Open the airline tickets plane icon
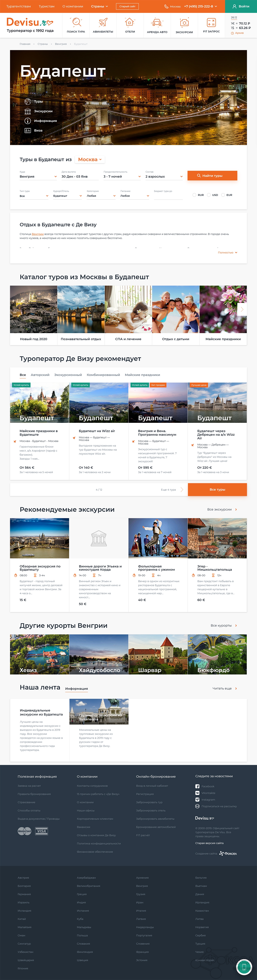 coord(103,22)
